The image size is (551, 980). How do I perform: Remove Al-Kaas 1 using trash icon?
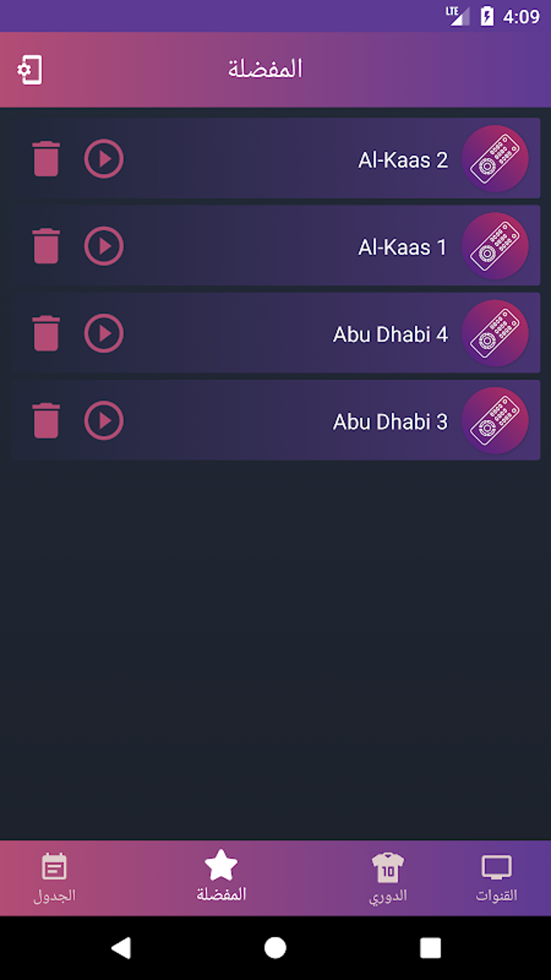(x=46, y=246)
